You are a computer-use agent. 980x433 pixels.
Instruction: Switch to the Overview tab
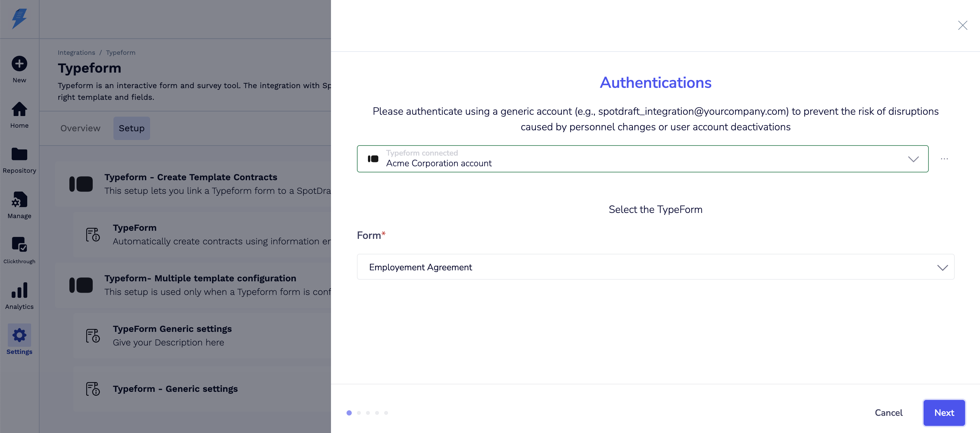tap(80, 128)
